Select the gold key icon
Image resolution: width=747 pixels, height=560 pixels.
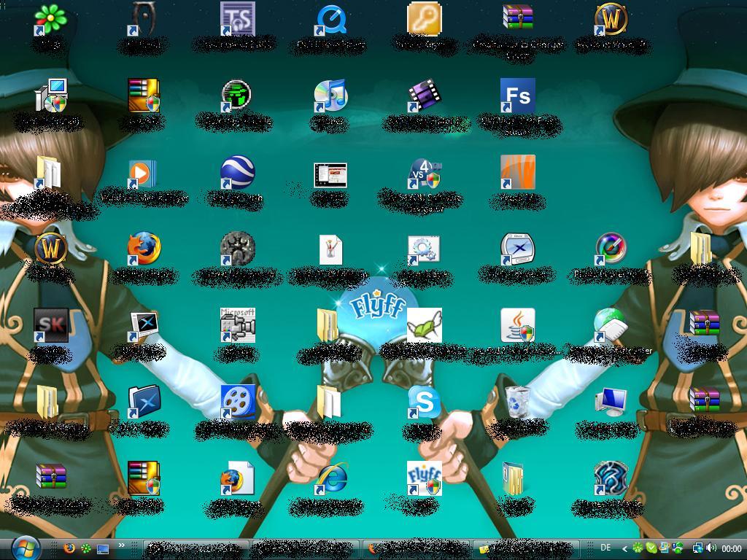pos(424,19)
